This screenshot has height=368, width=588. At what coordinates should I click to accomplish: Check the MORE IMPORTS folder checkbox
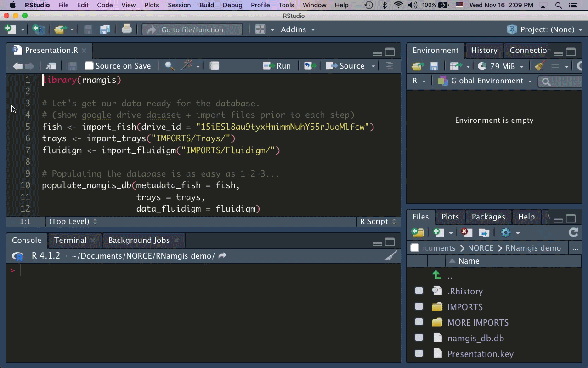[x=419, y=322]
